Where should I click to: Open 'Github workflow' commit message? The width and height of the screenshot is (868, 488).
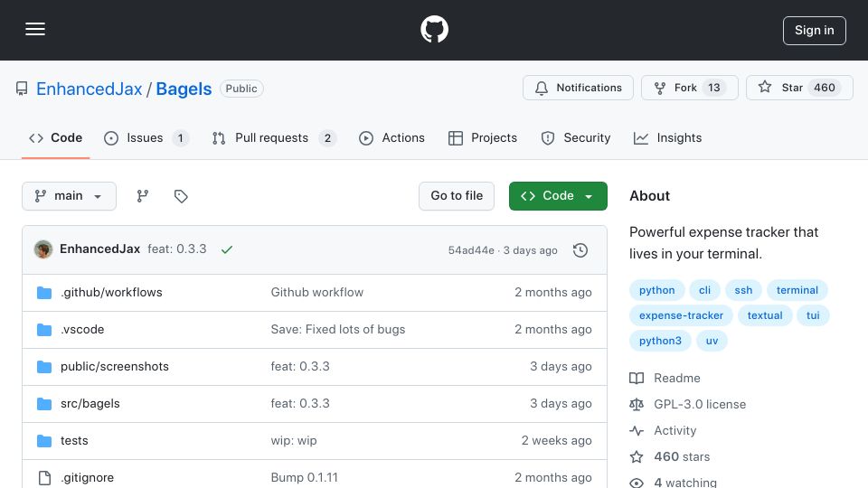coord(317,292)
